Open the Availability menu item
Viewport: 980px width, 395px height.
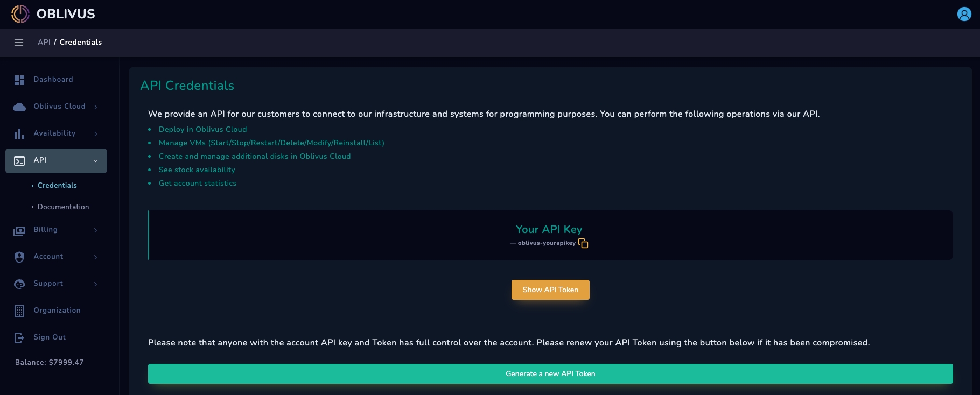pyautogui.click(x=56, y=133)
